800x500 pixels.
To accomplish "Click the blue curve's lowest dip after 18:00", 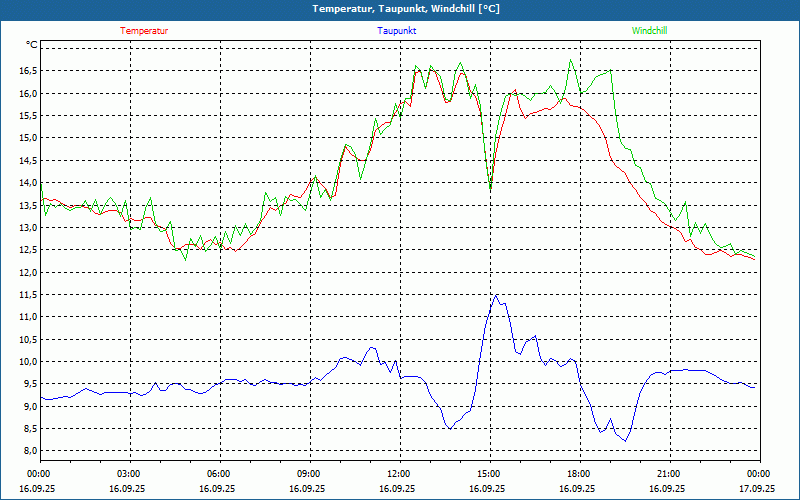I will click(626, 440).
